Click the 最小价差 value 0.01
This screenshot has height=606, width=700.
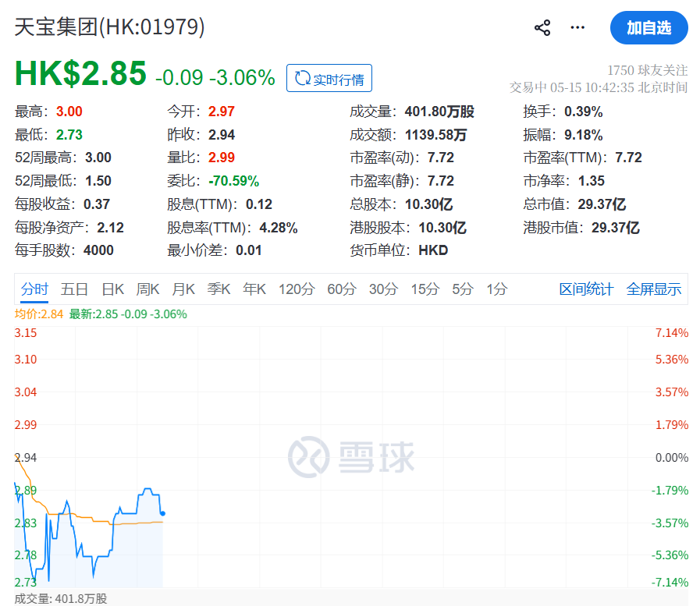tap(249, 250)
